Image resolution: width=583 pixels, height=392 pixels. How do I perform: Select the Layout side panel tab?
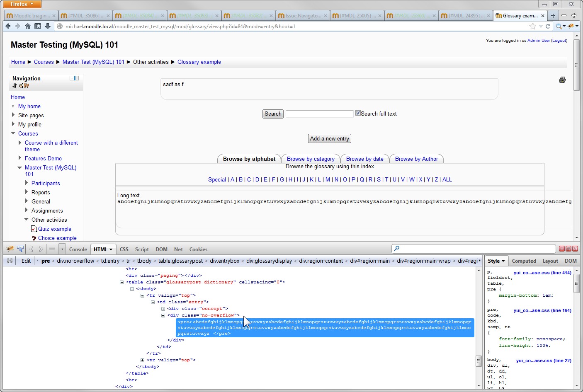pos(550,261)
